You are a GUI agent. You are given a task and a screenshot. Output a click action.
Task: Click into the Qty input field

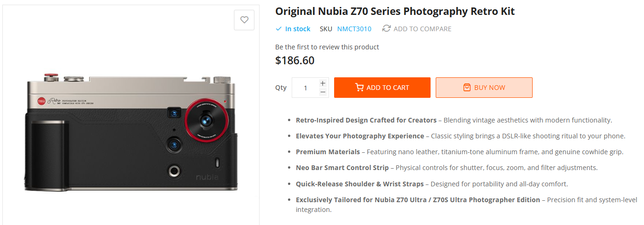click(x=305, y=88)
